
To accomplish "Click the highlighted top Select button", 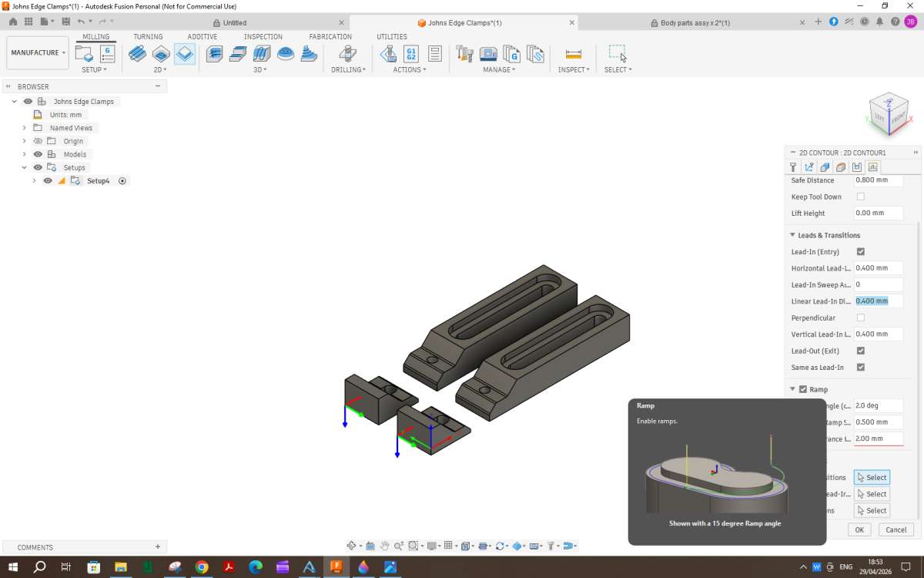I will [x=872, y=477].
